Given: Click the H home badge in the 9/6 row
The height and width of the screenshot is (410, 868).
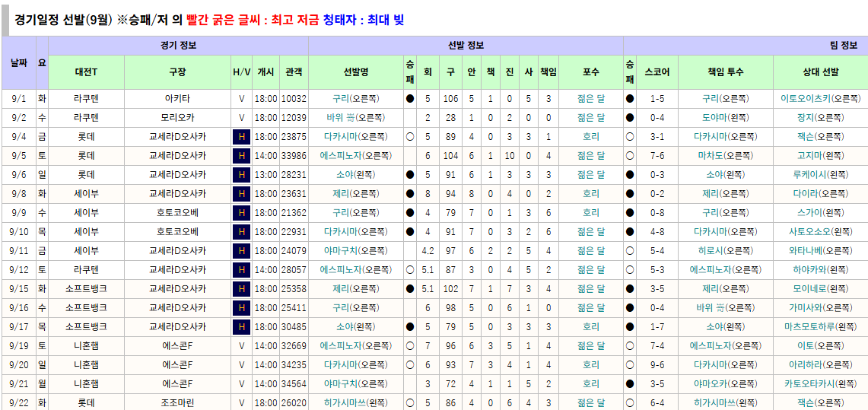Looking at the screenshot, I should pos(241,175).
